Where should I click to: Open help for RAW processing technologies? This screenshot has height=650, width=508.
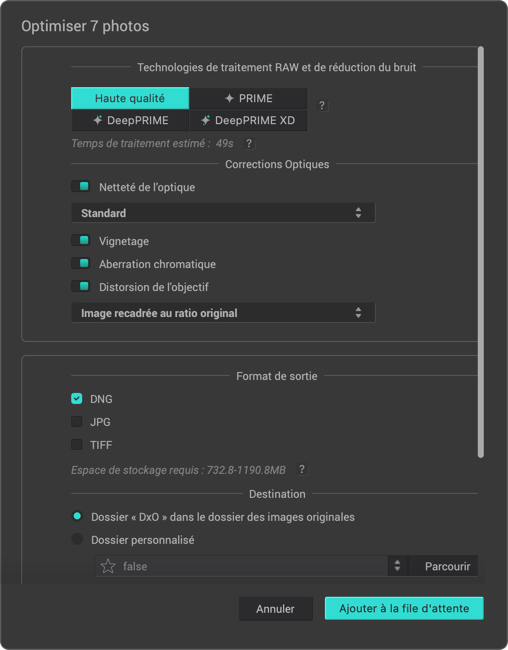tap(322, 106)
